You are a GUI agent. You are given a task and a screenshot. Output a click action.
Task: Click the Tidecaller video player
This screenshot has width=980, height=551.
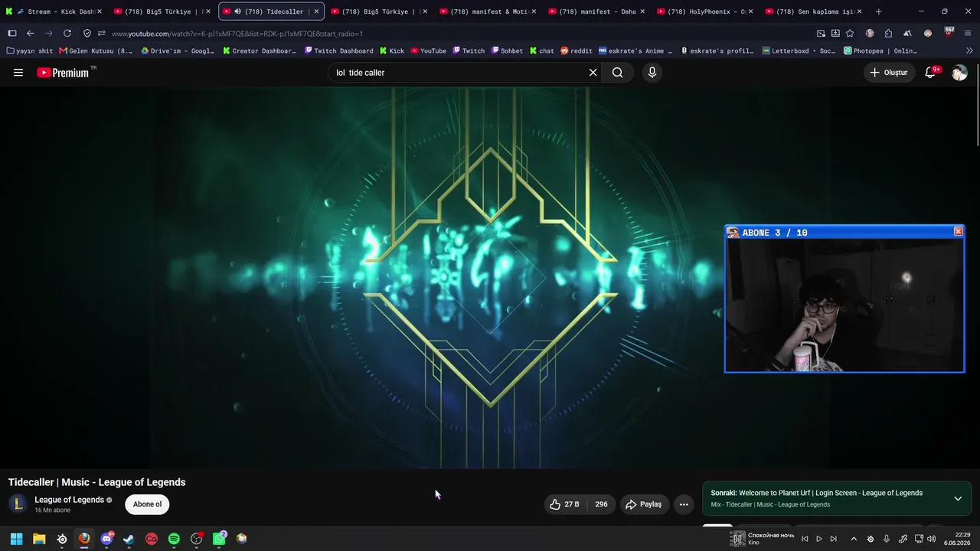click(x=490, y=277)
